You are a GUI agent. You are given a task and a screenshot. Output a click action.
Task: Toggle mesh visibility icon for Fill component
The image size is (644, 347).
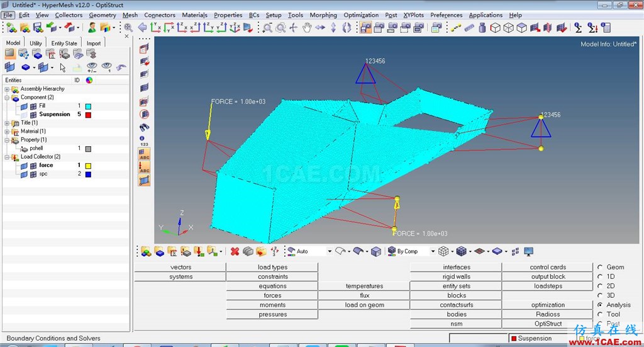[33, 106]
